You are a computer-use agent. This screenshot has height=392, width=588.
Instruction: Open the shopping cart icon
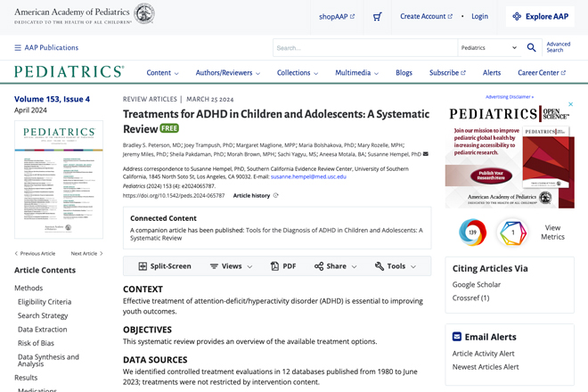coord(377,17)
